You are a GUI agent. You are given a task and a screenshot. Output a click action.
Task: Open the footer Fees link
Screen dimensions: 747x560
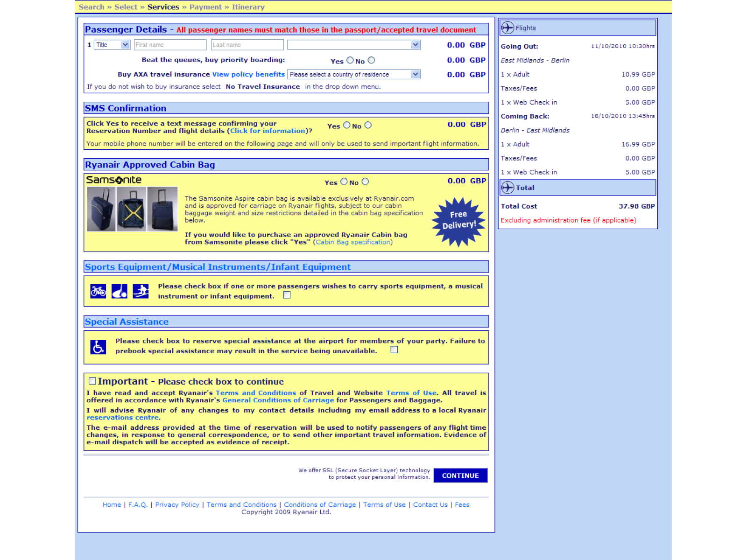tap(462, 505)
